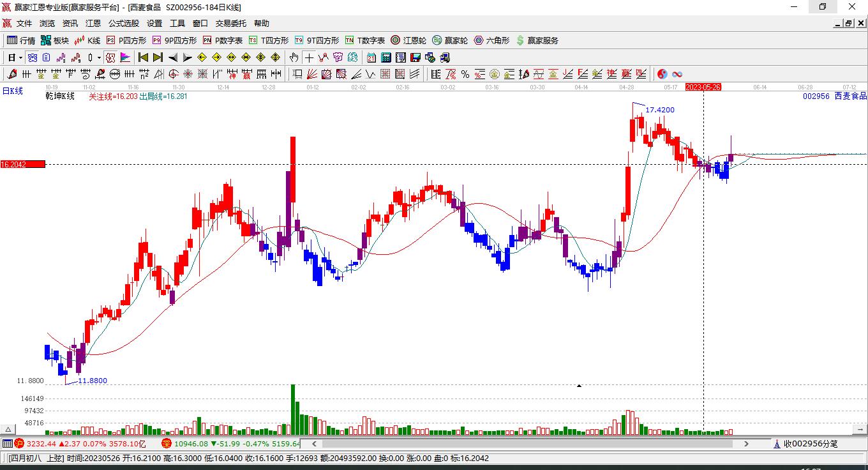
Task: Open 赢家服务 service page
Action: coord(537,40)
